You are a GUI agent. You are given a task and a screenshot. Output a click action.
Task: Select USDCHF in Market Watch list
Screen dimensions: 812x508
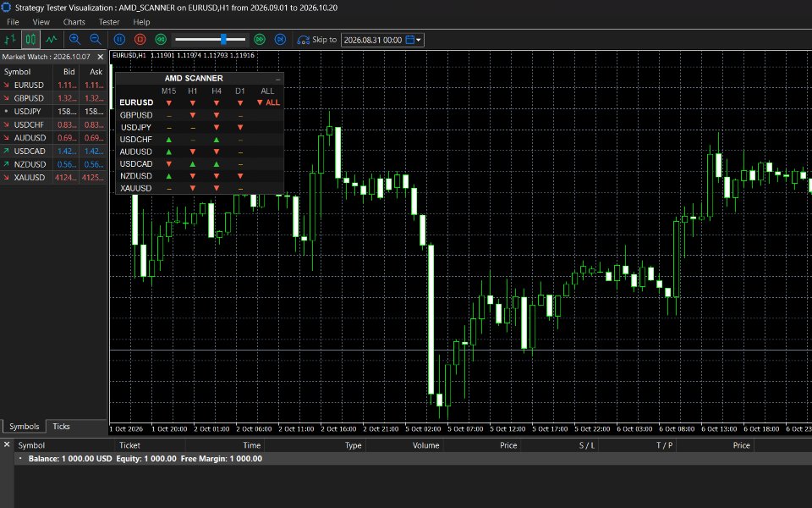click(x=53, y=124)
